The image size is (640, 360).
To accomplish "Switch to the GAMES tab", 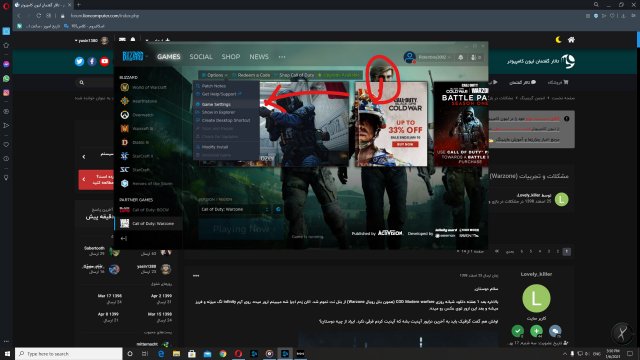I will click(x=169, y=57).
